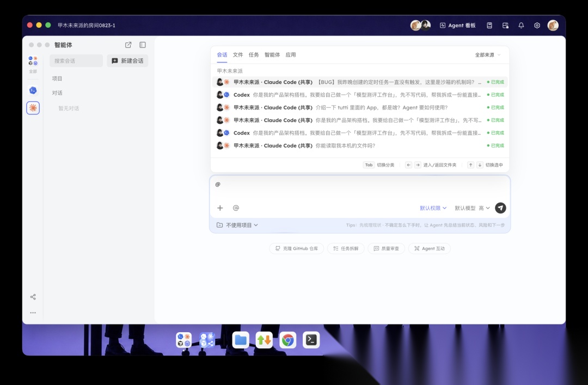Open the second agents share app in dock
Viewport: 588px width, 385px height.
(x=207, y=340)
